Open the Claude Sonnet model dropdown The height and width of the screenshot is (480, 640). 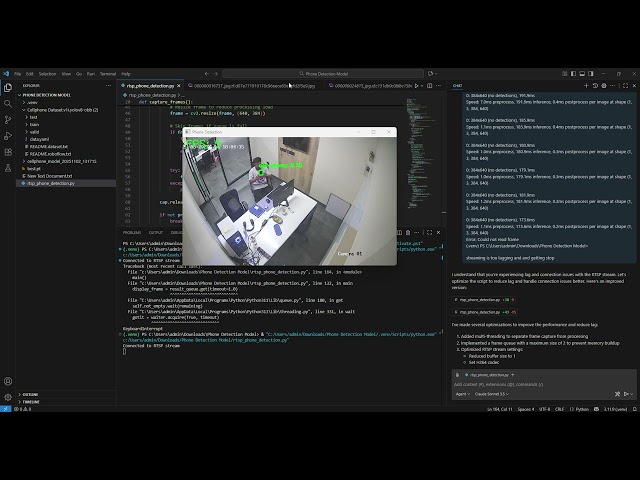492,394
